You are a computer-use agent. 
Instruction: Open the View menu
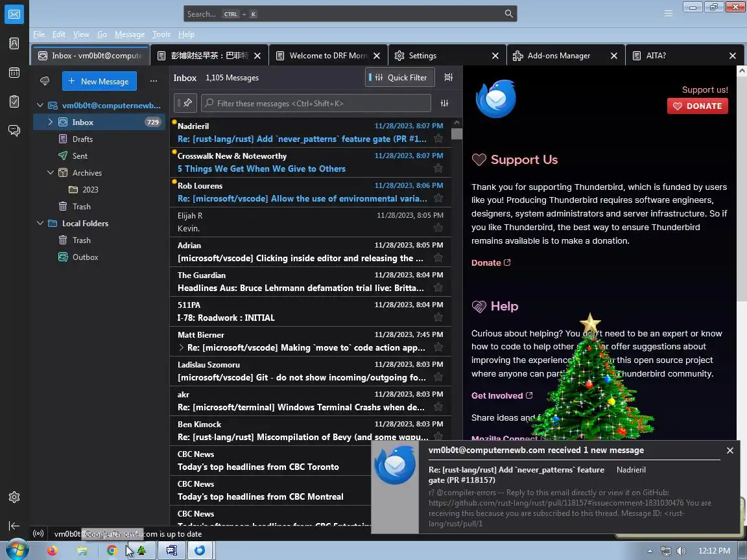pyautogui.click(x=81, y=34)
